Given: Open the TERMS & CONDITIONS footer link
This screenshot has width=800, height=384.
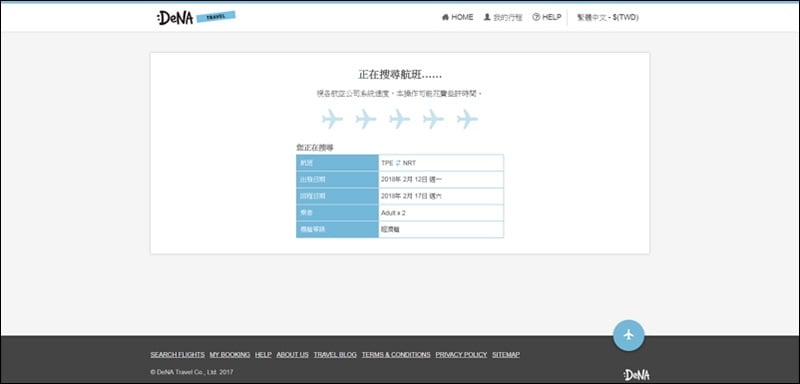Looking at the screenshot, I should tap(396, 354).
